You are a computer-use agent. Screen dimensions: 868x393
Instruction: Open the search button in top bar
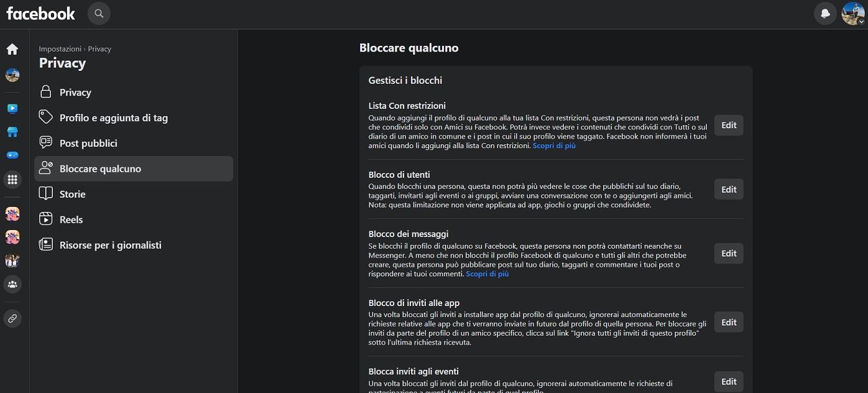click(x=99, y=13)
